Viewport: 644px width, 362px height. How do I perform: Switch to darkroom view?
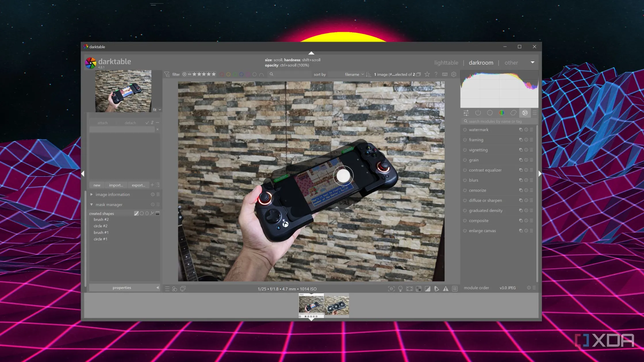click(481, 63)
